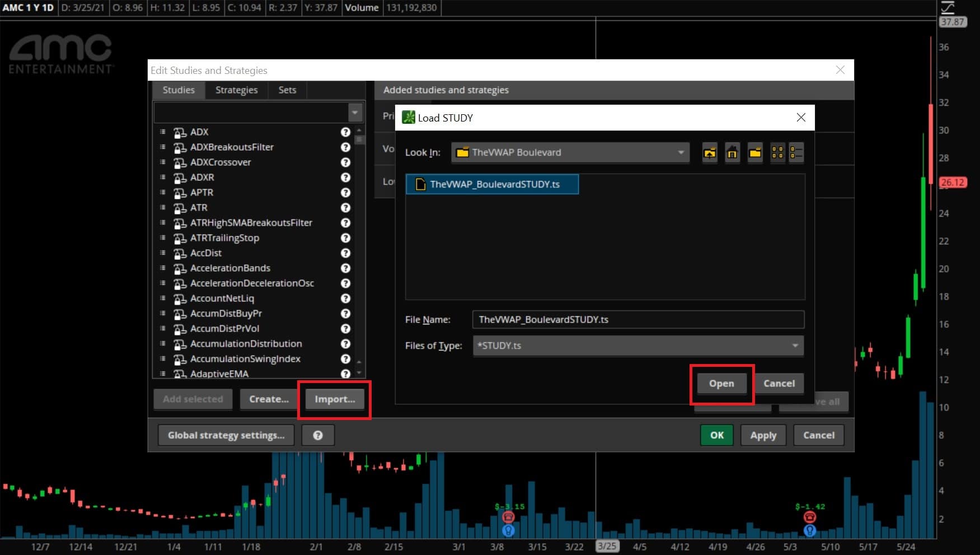Open Global strategy settings...
Image resolution: width=980 pixels, height=555 pixels.
point(226,435)
